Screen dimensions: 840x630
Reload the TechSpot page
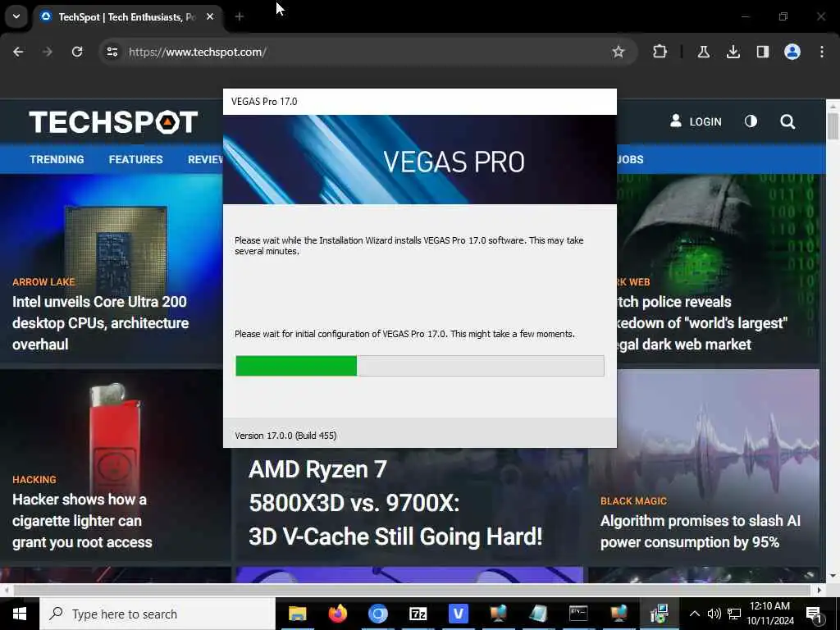coord(77,52)
